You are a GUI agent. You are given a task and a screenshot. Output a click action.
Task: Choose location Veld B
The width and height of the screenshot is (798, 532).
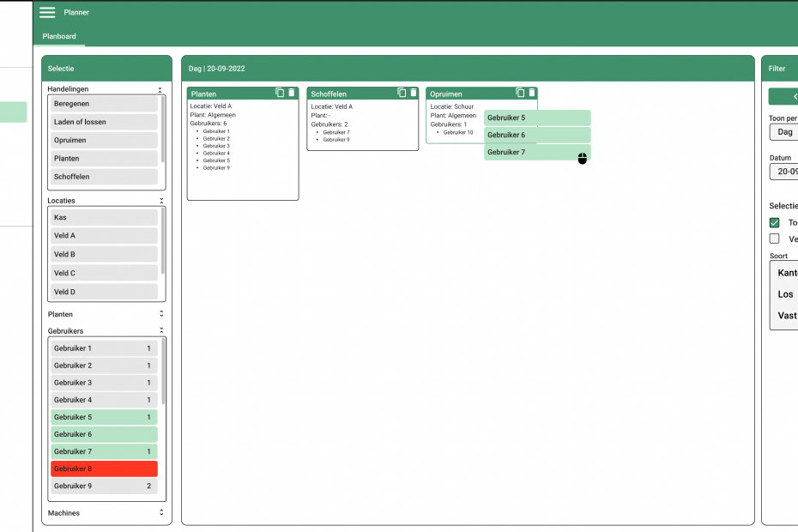coord(104,254)
